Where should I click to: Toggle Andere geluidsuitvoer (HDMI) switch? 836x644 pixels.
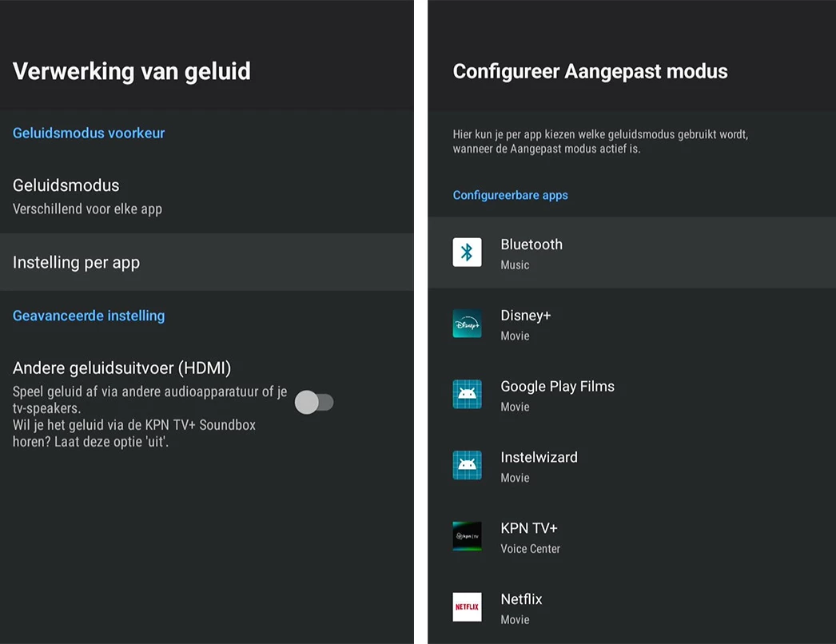[x=314, y=402]
